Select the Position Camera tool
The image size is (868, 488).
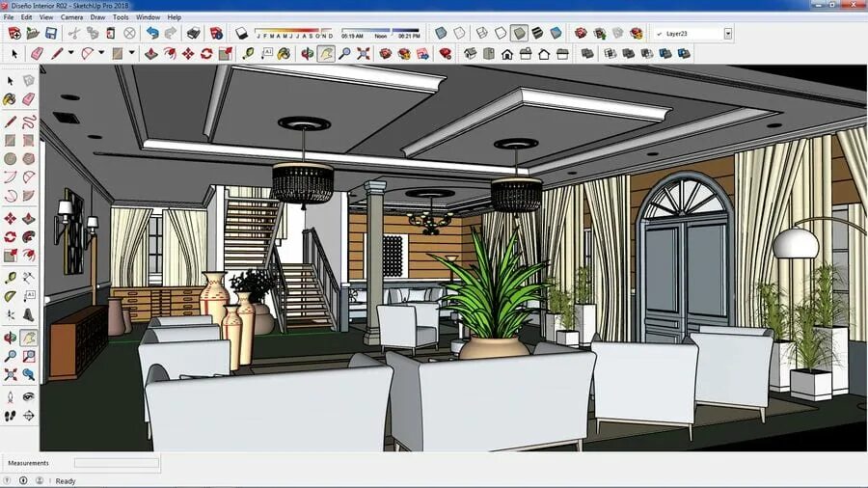click(10, 397)
